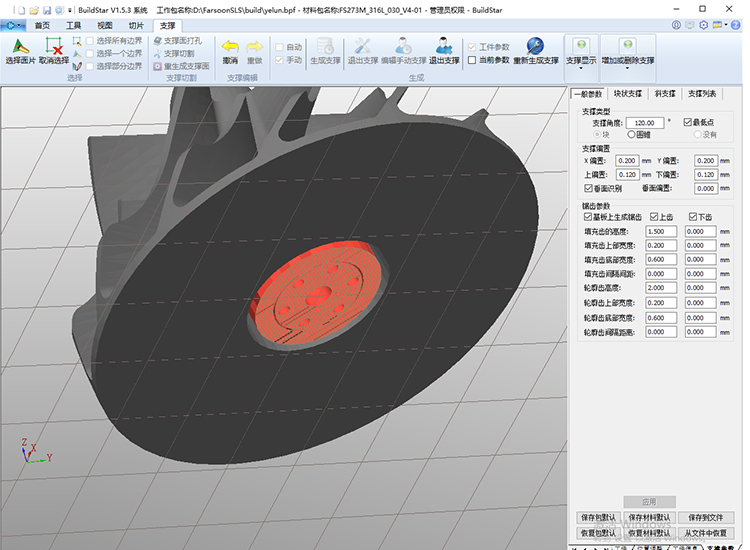Click the 支撑切割 tool icon
This screenshot has height=550, width=750.
tap(157, 54)
